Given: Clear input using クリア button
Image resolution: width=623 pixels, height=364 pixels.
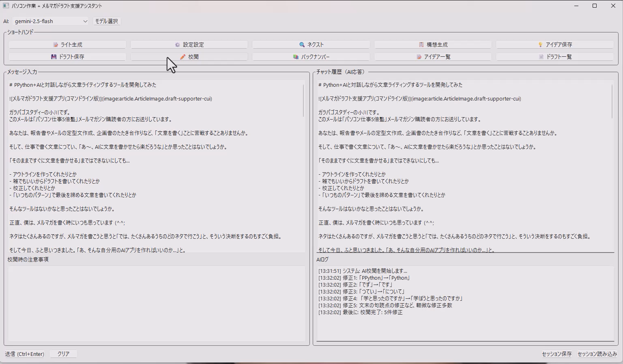Looking at the screenshot, I should pos(63,354).
